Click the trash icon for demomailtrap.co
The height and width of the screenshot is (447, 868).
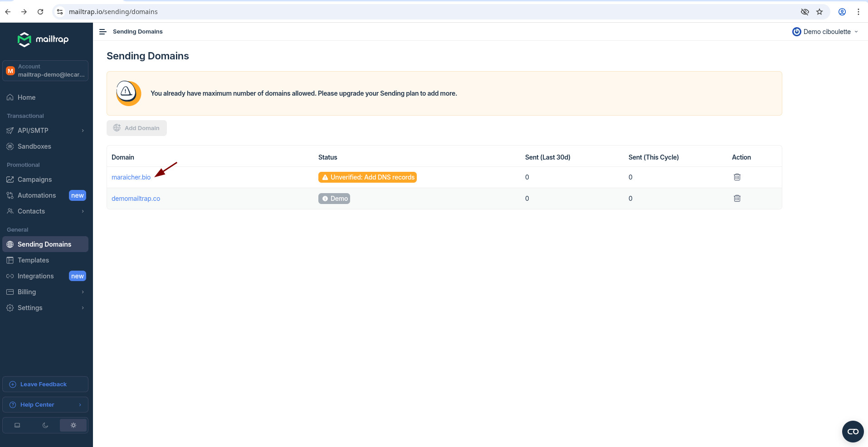[737, 199]
